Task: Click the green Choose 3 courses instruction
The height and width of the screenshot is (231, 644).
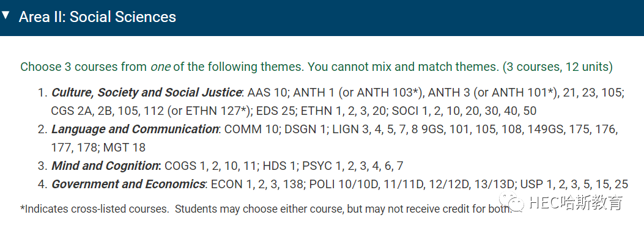Action: coord(316,67)
